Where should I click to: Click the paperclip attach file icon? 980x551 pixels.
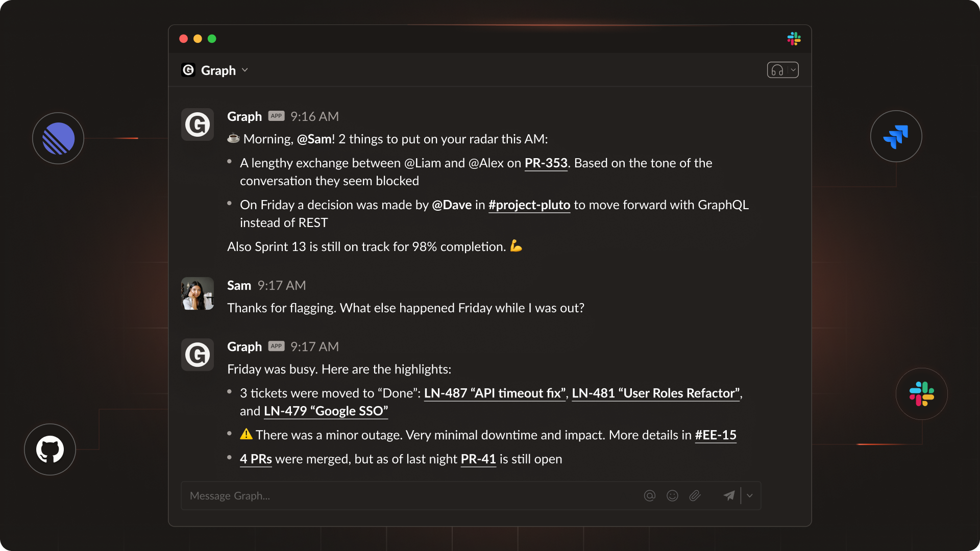point(695,495)
